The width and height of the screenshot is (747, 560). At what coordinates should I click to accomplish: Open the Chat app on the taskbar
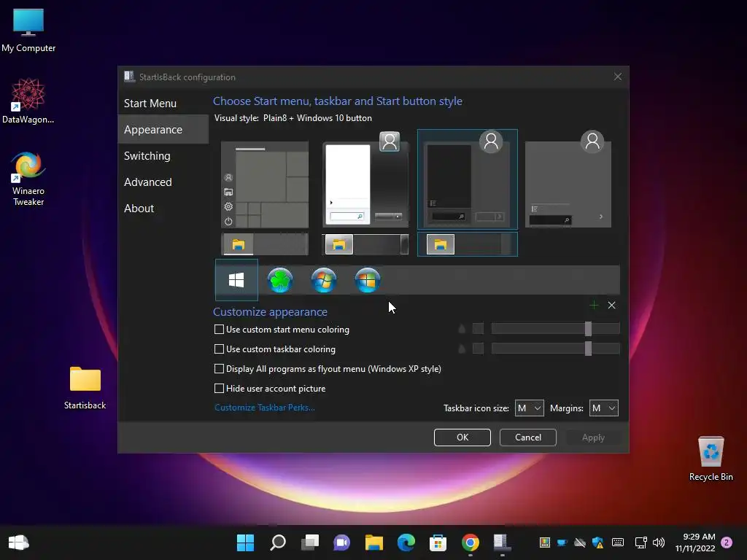341,542
